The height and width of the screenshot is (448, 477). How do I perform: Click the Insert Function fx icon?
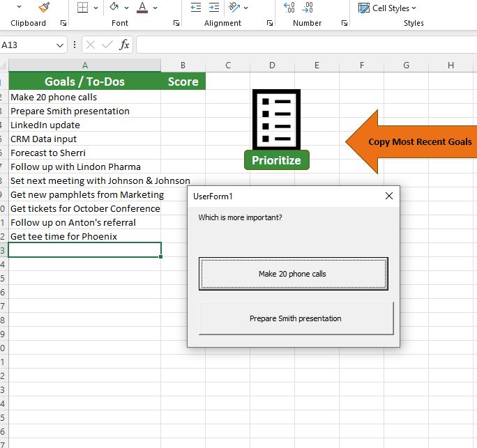(x=125, y=45)
